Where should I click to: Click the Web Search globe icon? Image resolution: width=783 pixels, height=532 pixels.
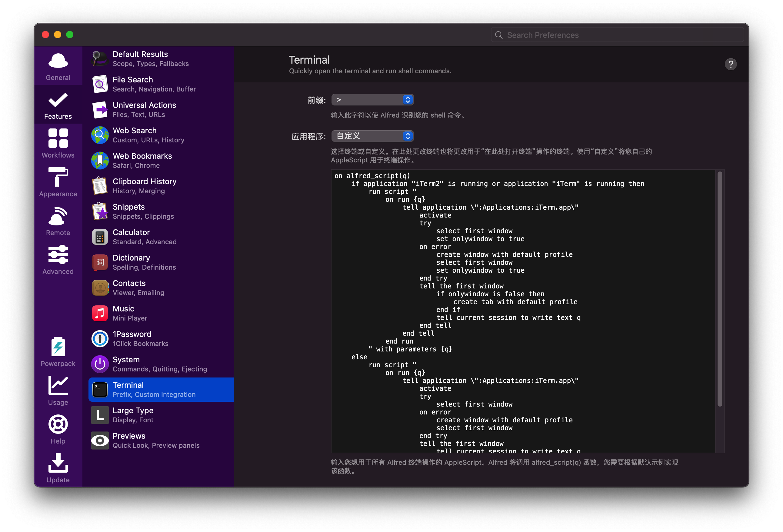(x=100, y=135)
